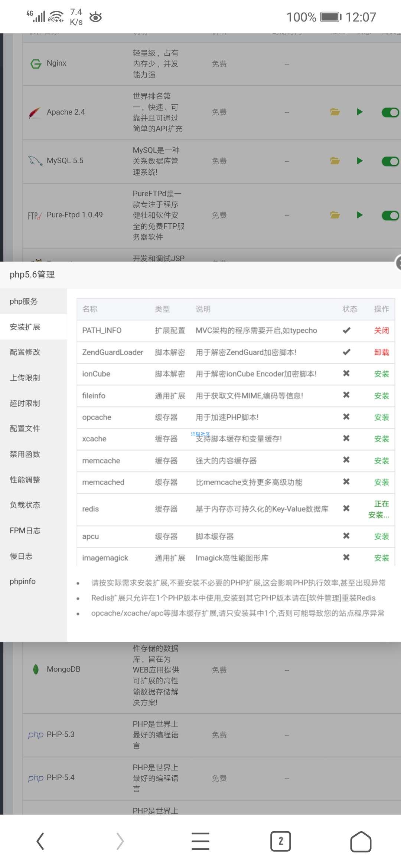Toggle the Pure-Ftpd homepage display switch
This screenshot has width=401, height=868.
point(391,215)
